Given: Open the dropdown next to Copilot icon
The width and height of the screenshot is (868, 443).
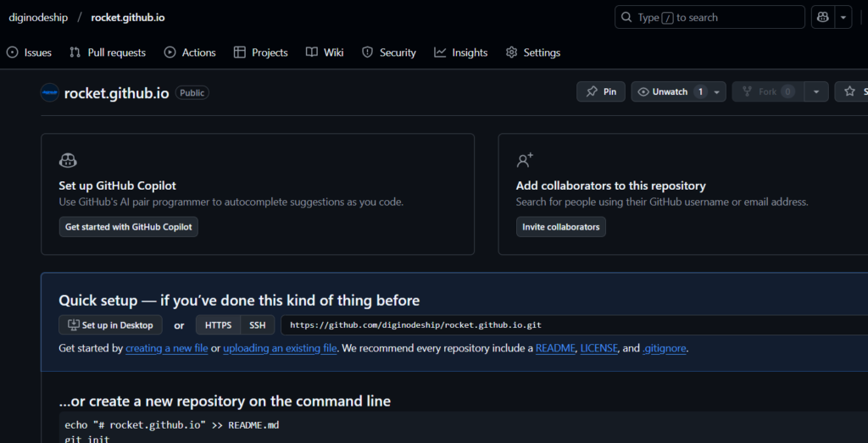Looking at the screenshot, I should [843, 17].
